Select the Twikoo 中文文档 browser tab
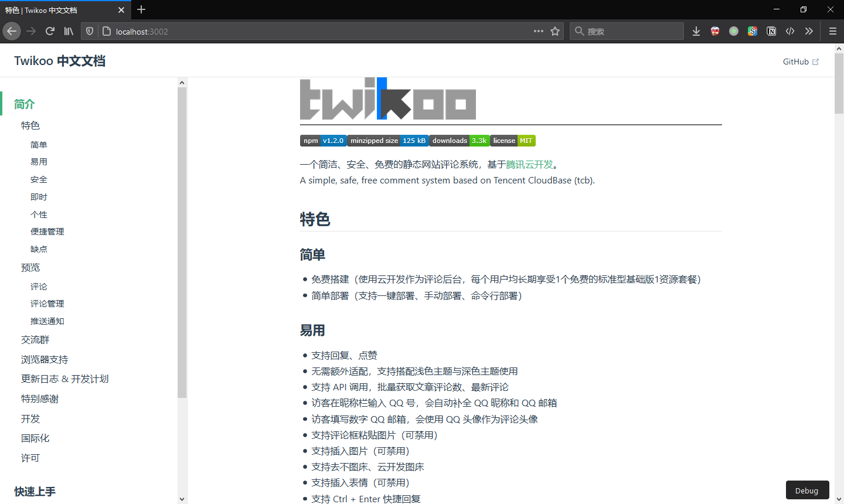Viewport: 844px width, 504px height. [66, 10]
